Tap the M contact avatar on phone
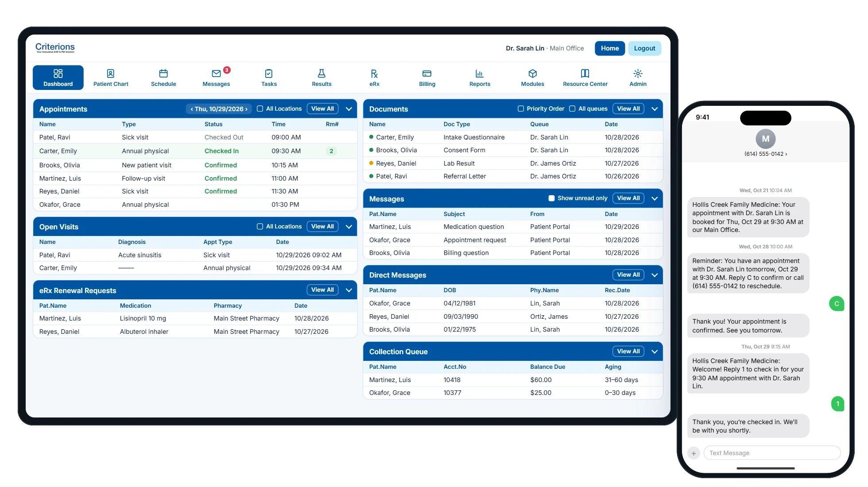The width and height of the screenshot is (868, 487). tap(765, 139)
